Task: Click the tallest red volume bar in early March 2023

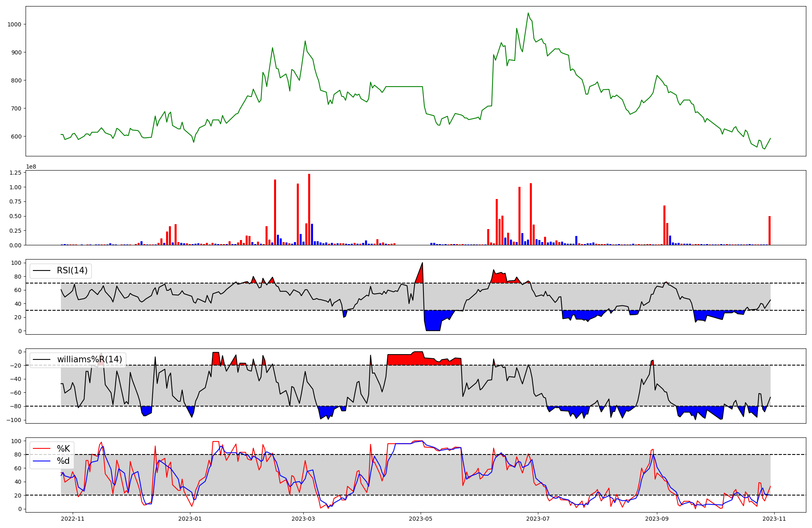Action: [309, 209]
